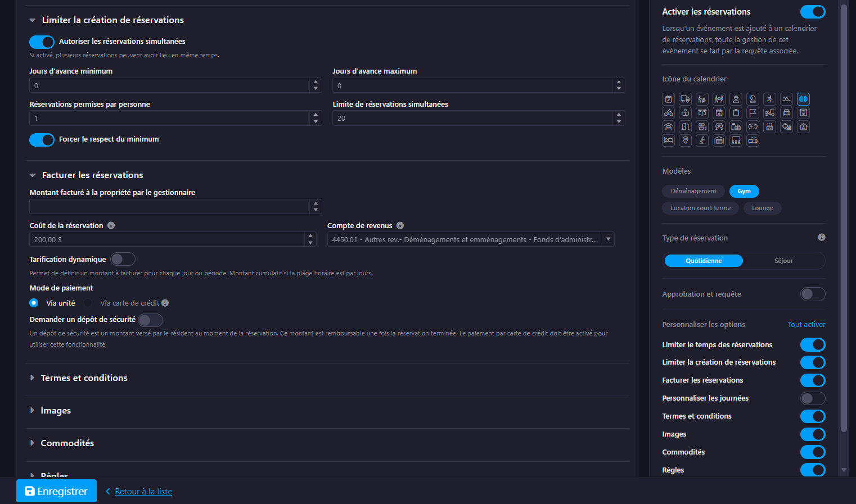Enable Personnaliser les journées option

pyautogui.click(x=813, y=398)
